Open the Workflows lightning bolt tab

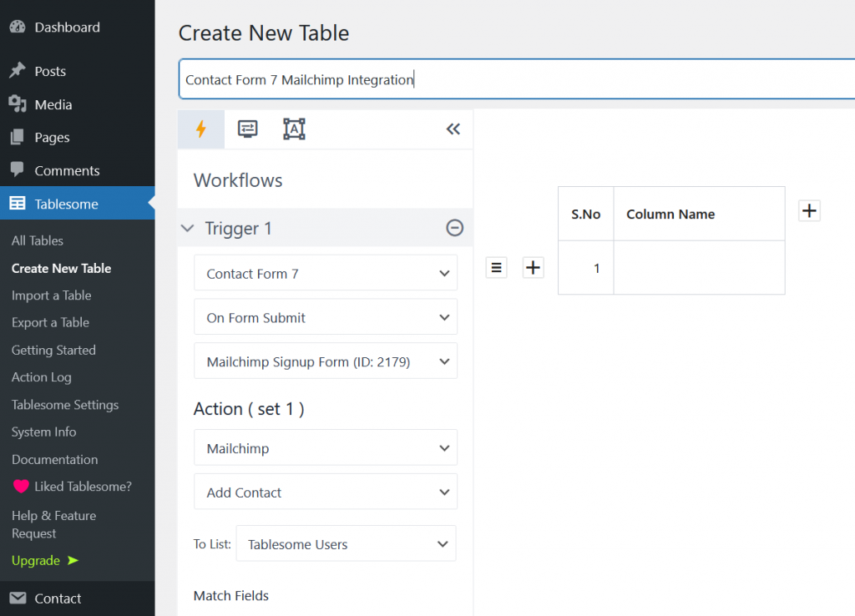[200, 129]
